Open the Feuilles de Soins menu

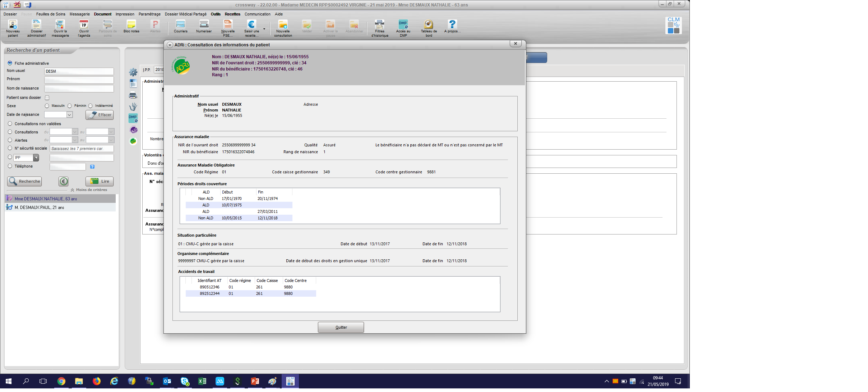click(51, 14)
